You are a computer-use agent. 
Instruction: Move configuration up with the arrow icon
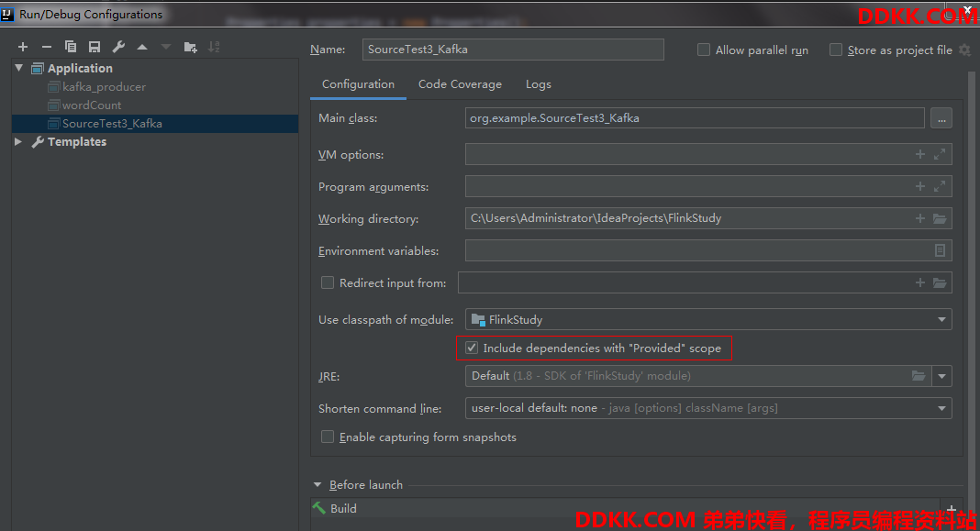click(x=142, y=47)
